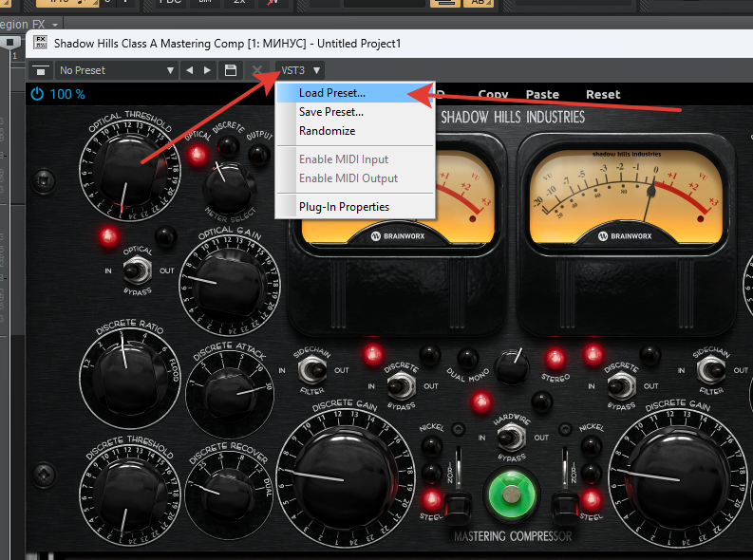Choose Save Preset... from the menu
Image resolution: width=753 pixels, height=560 pixels.
pos(356,112)
